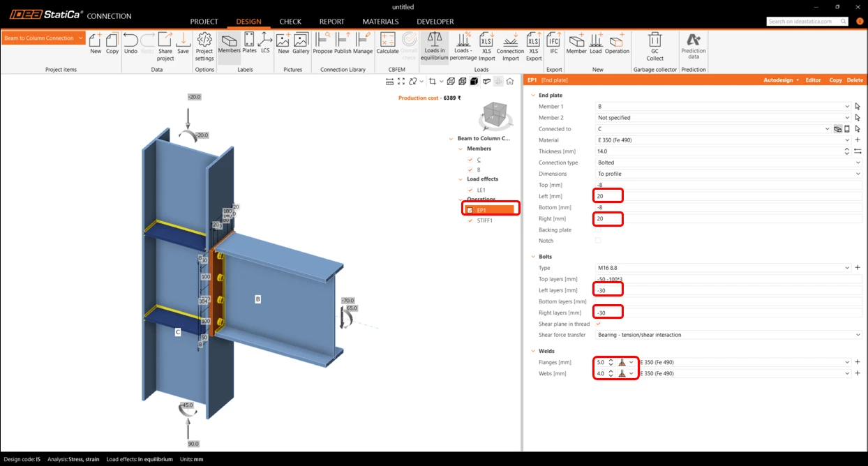868x466 pixels.
Task: Undo the last action
Action: 130,43
